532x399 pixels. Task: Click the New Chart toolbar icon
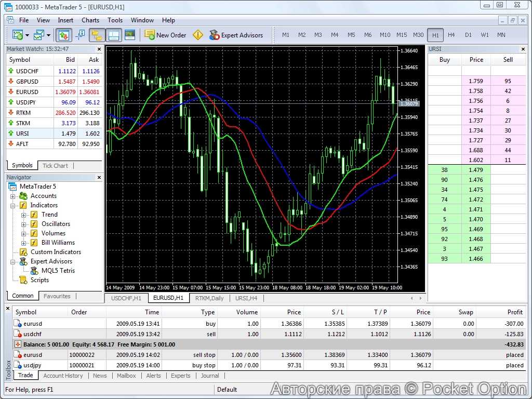(17, 35)
